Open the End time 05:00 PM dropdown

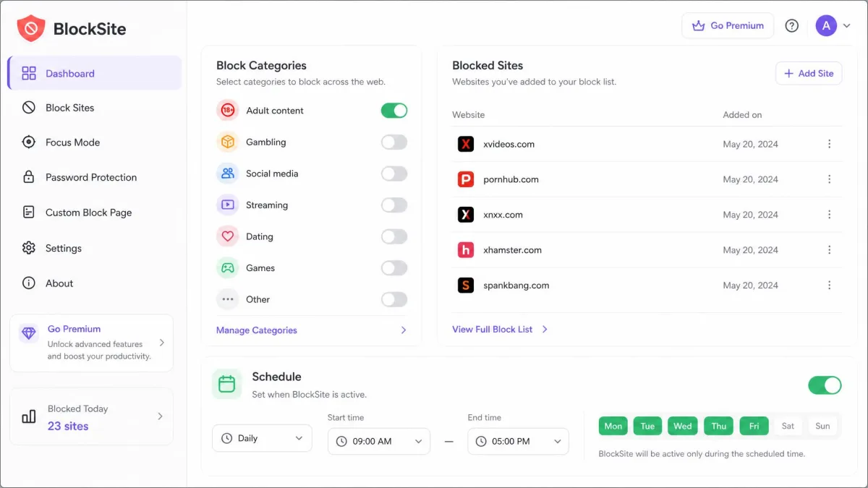click(519, 441)
